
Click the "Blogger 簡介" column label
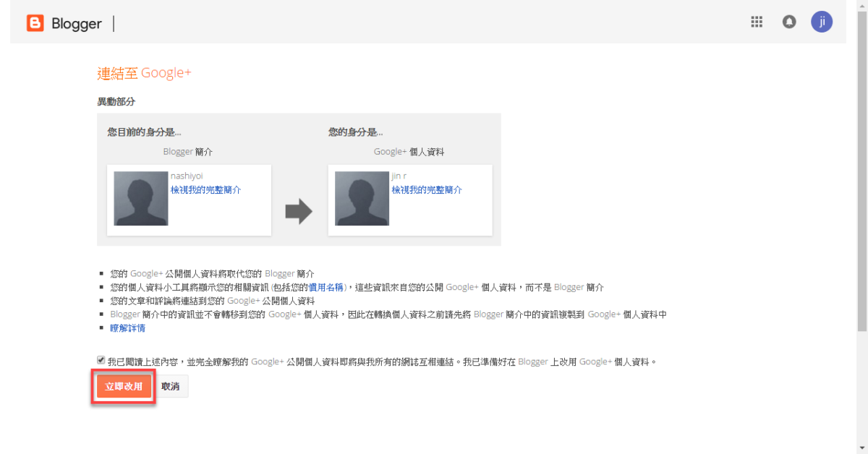[188, 152]
